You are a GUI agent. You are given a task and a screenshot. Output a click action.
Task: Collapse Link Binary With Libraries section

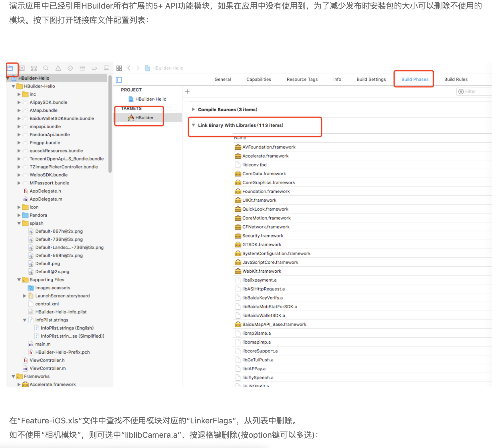pos(193,125)
